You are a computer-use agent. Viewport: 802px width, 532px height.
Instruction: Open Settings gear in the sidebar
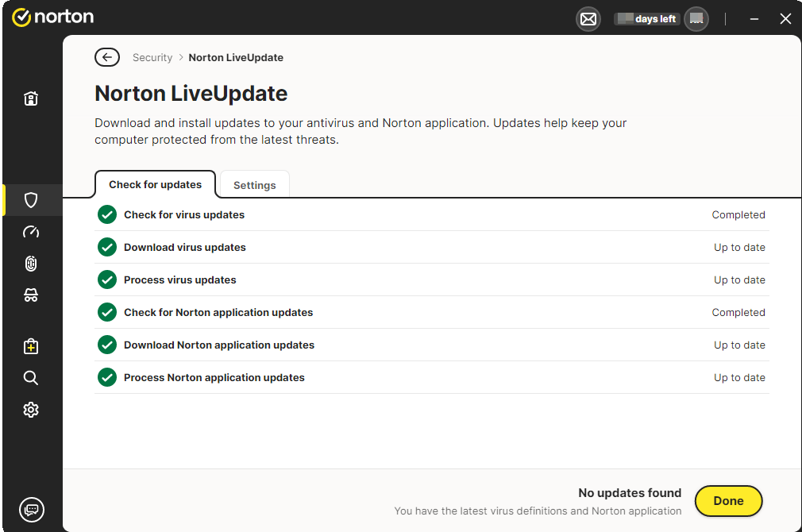31,410
